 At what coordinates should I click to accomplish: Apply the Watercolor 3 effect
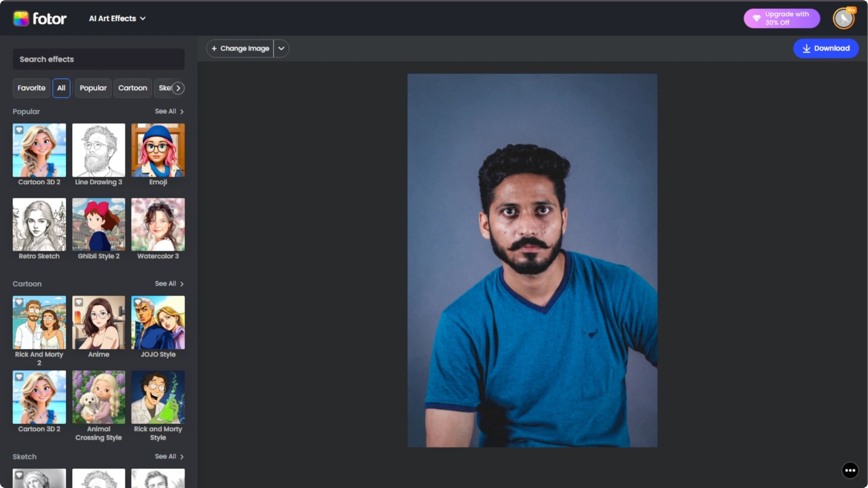(x=158, y=224)
